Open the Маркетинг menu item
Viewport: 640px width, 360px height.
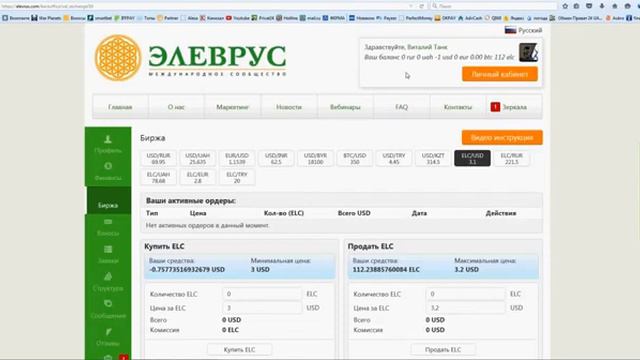click(232, 107)
